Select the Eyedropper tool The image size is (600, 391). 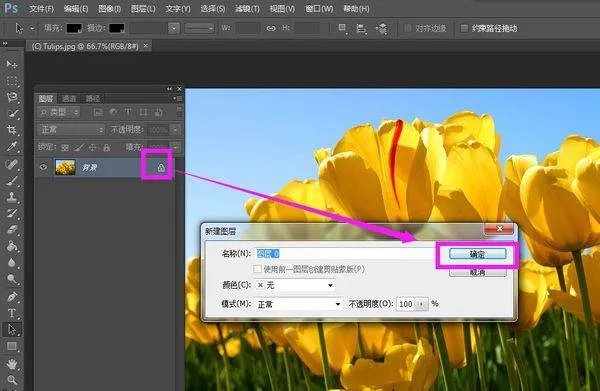pos(12,147)
